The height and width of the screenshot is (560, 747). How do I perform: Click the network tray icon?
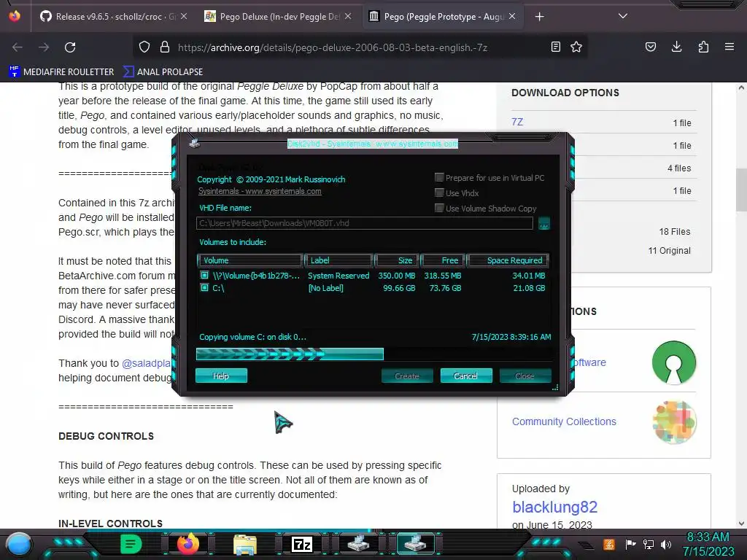tap(649, 544)
